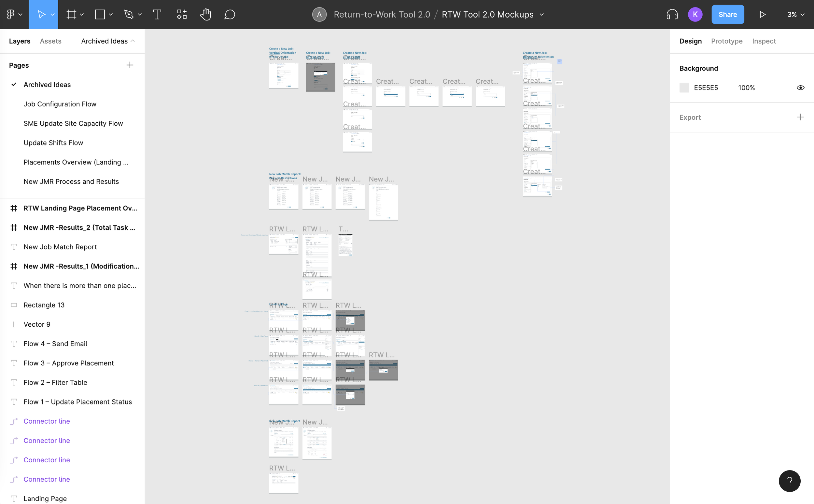Add a new page with plus icon
This screenshot has width=814, height=504.
pyautogui.click(x=130, y=65)
